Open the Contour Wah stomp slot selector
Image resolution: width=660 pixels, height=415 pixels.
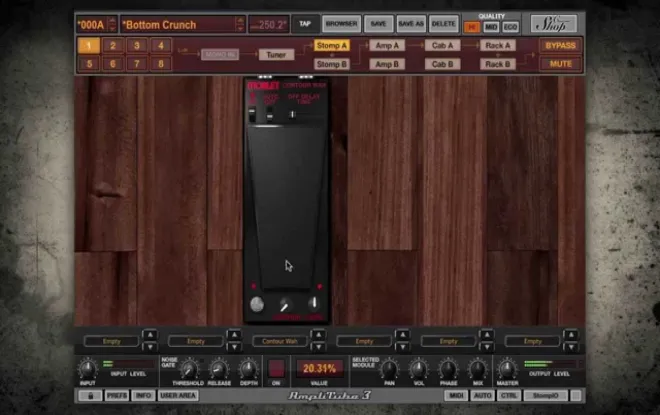(x=279, y=341)
